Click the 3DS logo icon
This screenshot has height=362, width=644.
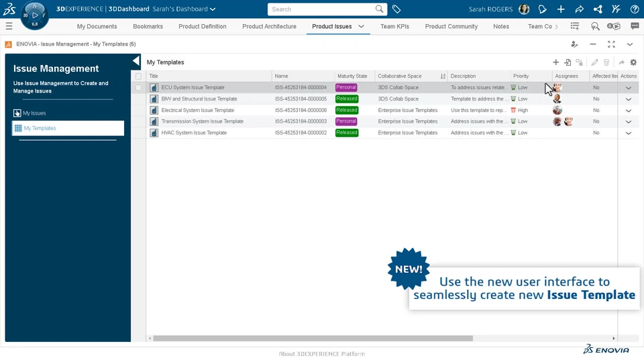tap(9, 9)
